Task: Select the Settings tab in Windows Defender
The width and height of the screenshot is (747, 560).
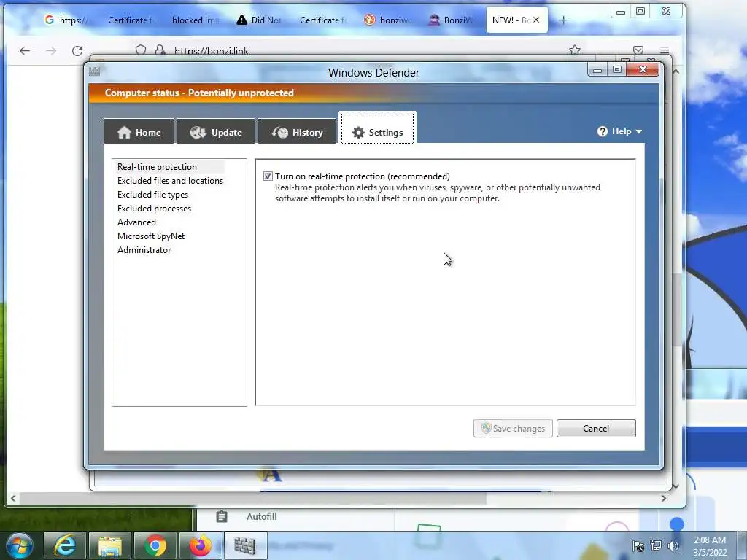Action: pos(377,128)
